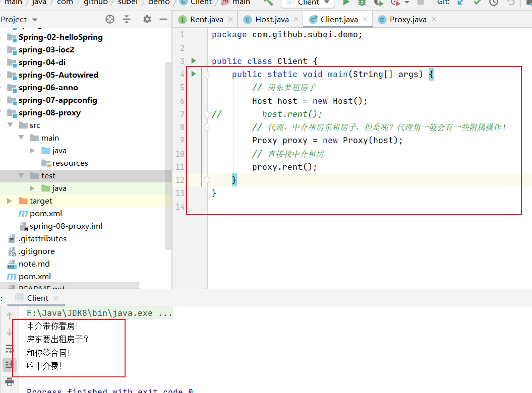
Task: Toggle scroll to end in Run console
Action: click(x=10, y=365)
